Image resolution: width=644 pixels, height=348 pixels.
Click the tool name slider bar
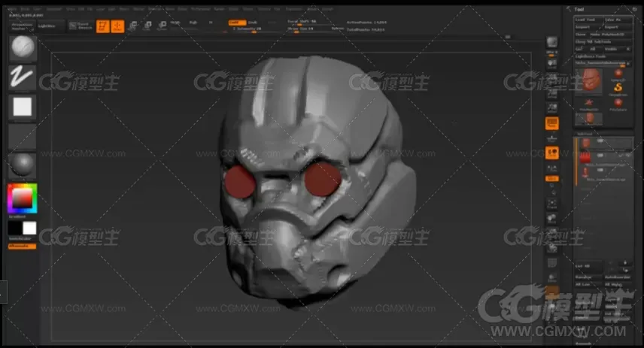tap(603, 63)
